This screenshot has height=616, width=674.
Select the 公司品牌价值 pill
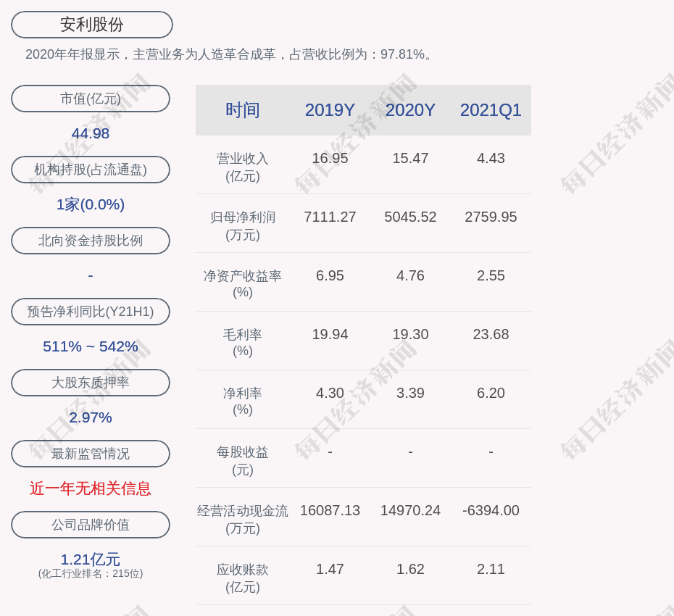(91, 525)
